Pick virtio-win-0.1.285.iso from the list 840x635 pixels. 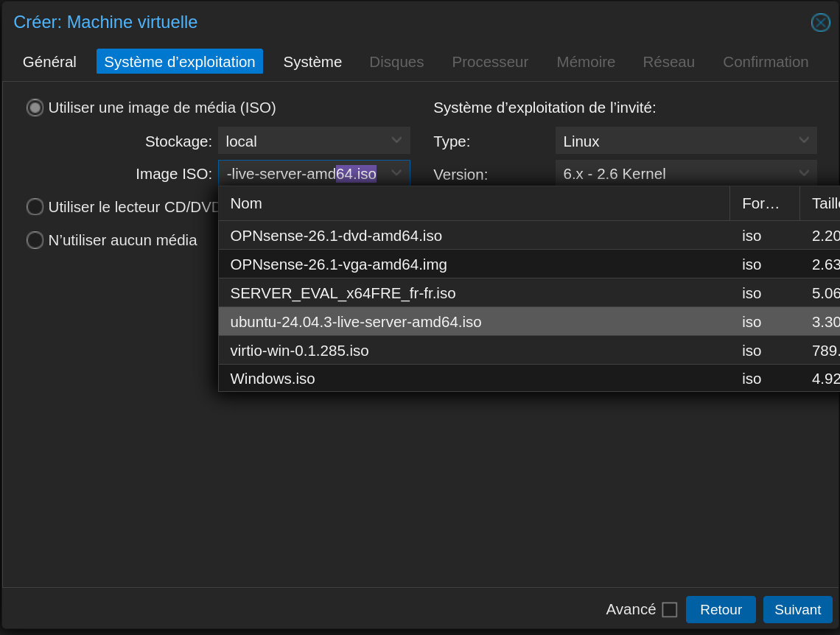(x=299, y=351)
